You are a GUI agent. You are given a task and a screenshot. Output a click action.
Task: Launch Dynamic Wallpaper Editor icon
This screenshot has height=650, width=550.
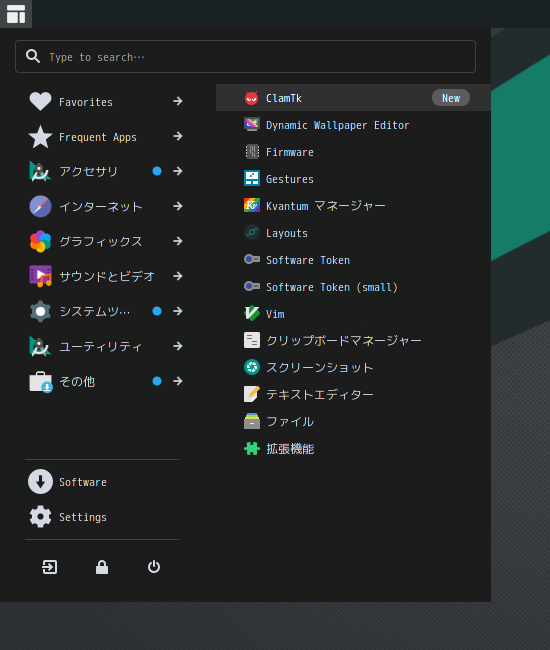[x=252, y=125]
